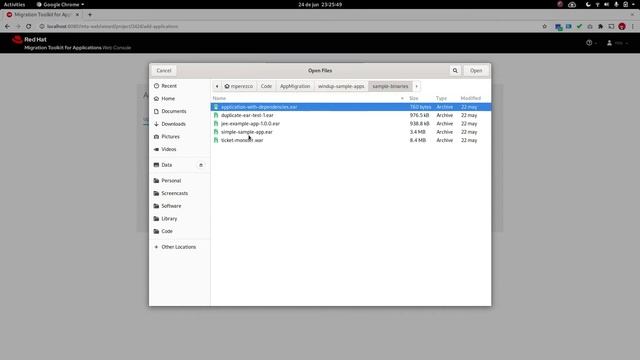Open the Pictures sidebar location
Viewport: 640px width, 360px height.
pos(180,137)
